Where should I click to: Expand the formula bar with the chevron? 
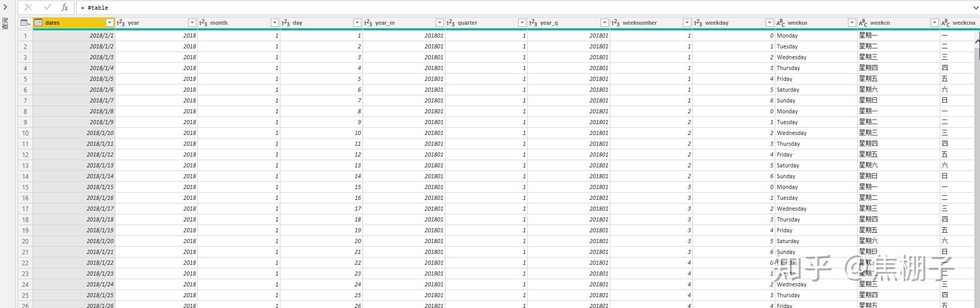(975, 8)
